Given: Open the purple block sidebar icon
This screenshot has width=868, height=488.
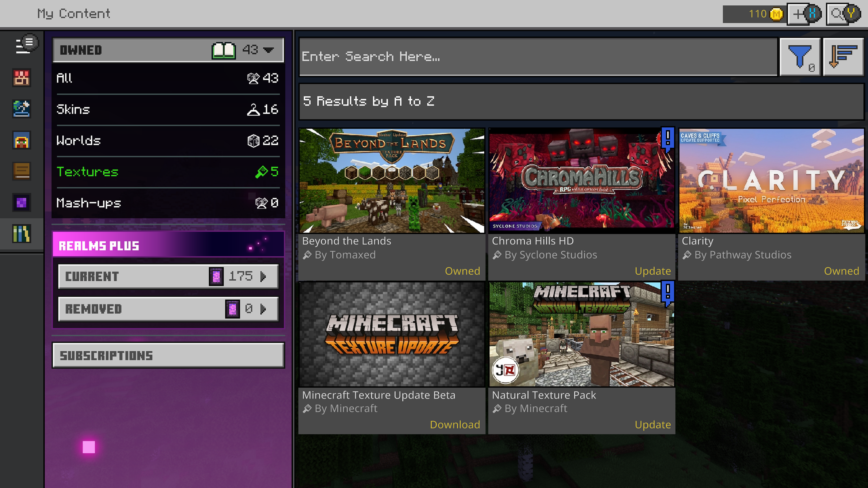Looking at the screenshot, I should (x=21, y=202).
